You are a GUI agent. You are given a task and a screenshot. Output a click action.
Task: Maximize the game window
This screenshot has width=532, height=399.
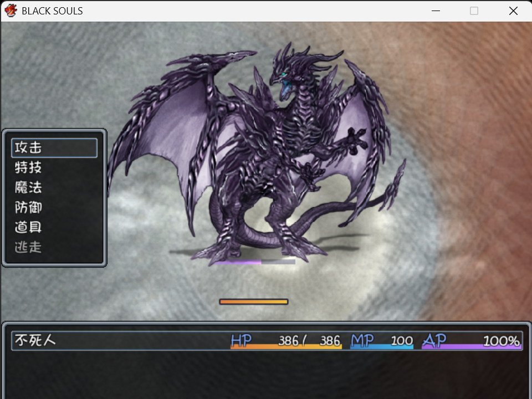[x=474, y=11]
